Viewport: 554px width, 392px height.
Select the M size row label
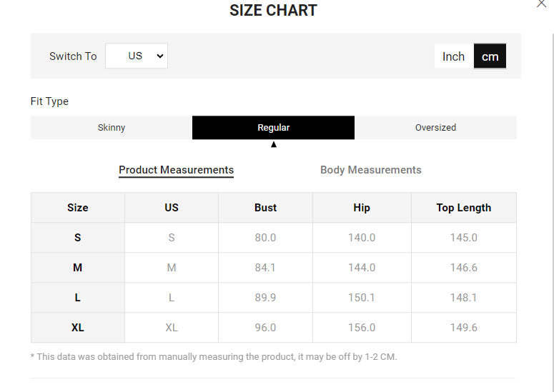[78, 268]
